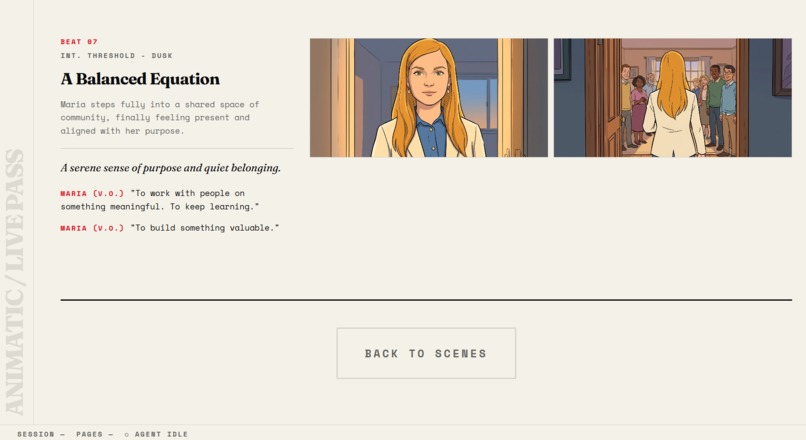This screenshot has height=440, width=806.
Task: Click the Pages status bar entry
Action: [x=95, y=434]
